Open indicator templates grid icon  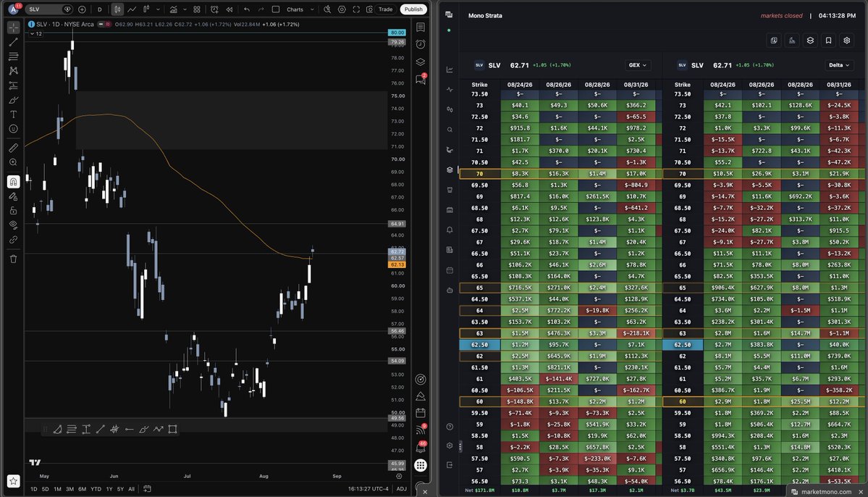pos(196,9)
